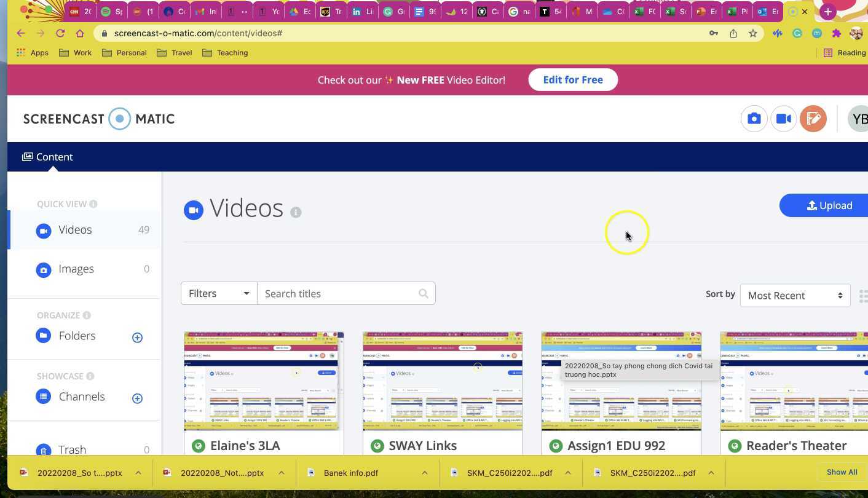Screen dimensions: 868x498
Task: Click the Edit for Free button
Action: pyautogui.click(x=573, y=80)
